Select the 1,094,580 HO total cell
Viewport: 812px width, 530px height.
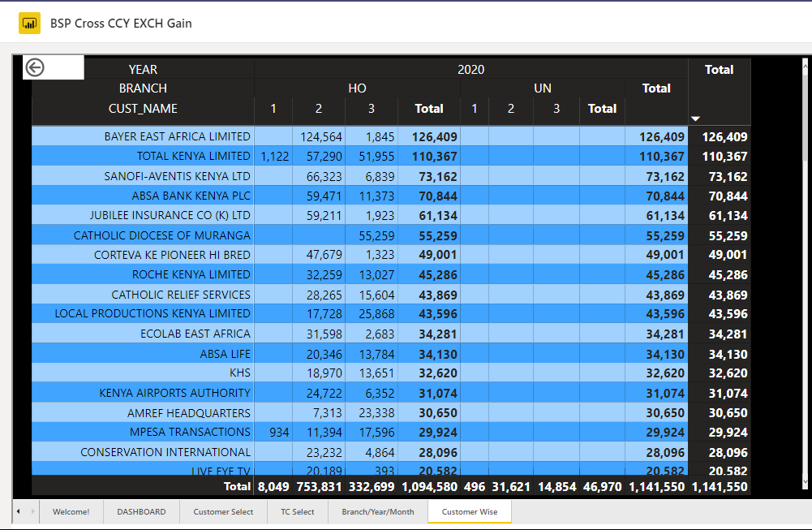coord(429,487)
